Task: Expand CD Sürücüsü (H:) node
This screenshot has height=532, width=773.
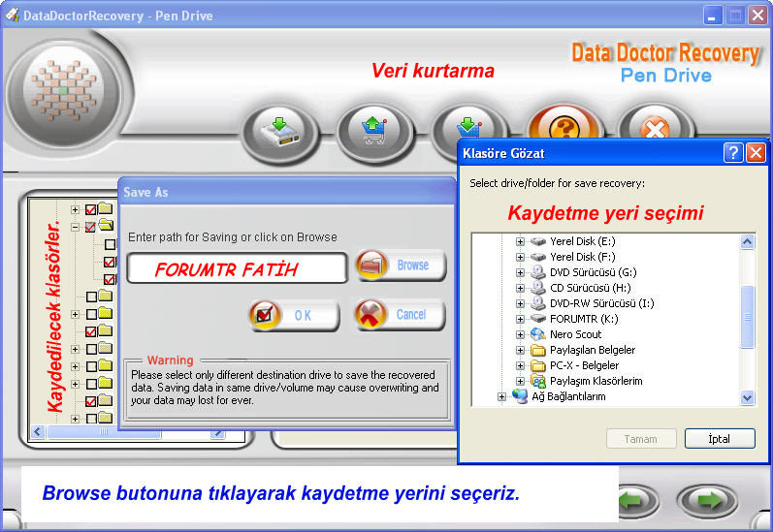Action: (520, 288)
